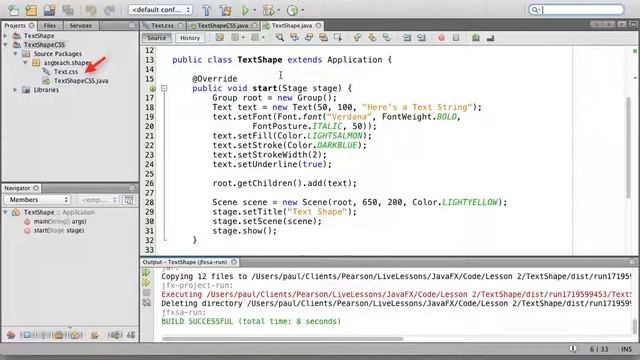The image size is (640, 360).
Task: Click the Shift Line Left icon
Action: click(x=407, y=38)
